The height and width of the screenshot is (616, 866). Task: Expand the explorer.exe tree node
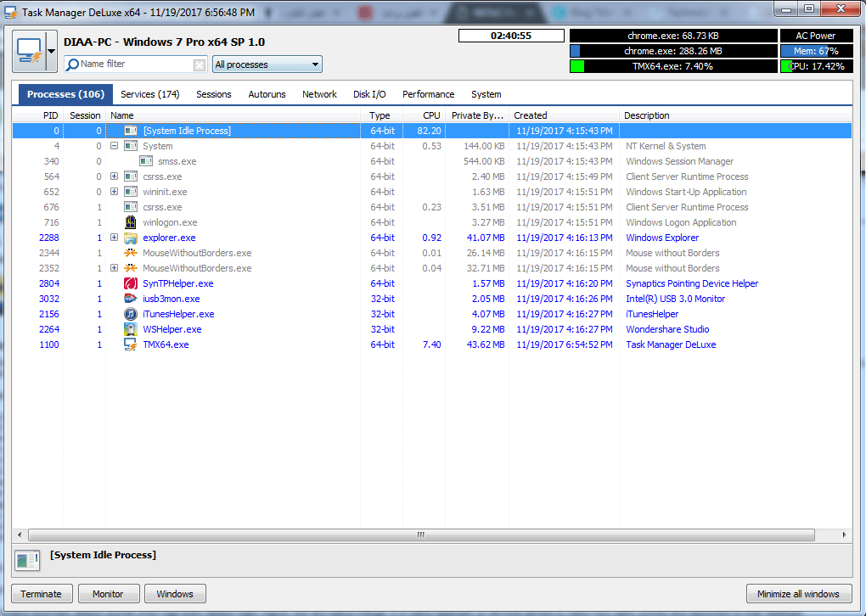[115, 238]
